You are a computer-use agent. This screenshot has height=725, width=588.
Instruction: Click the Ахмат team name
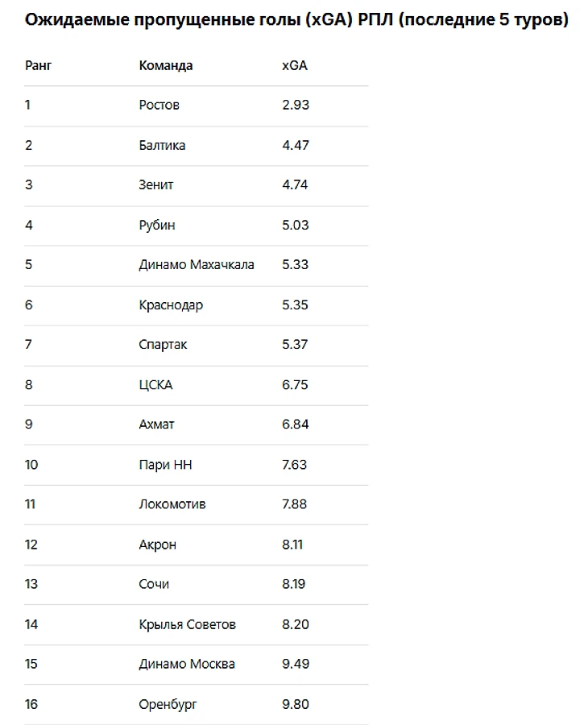[x=156, y=425]
